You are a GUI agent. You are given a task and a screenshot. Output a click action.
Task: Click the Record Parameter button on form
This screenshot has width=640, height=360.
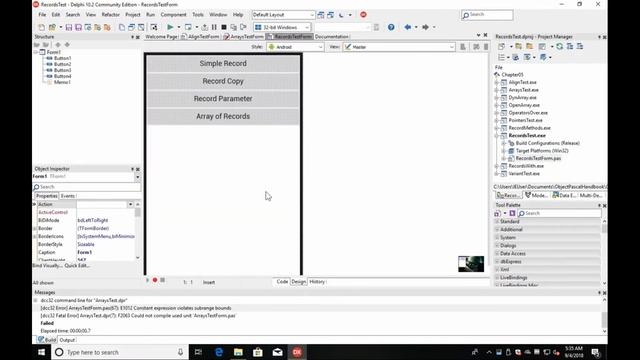pyautogui.click(x=223, y=99)
